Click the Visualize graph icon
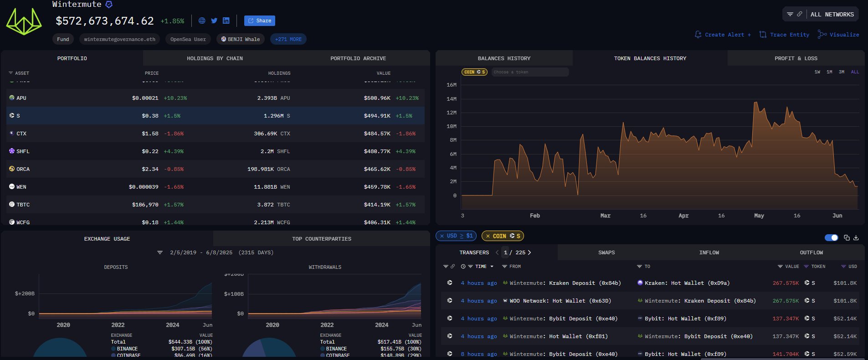The image size is (868, 360). pyautogui.click(x=822, y=34)
